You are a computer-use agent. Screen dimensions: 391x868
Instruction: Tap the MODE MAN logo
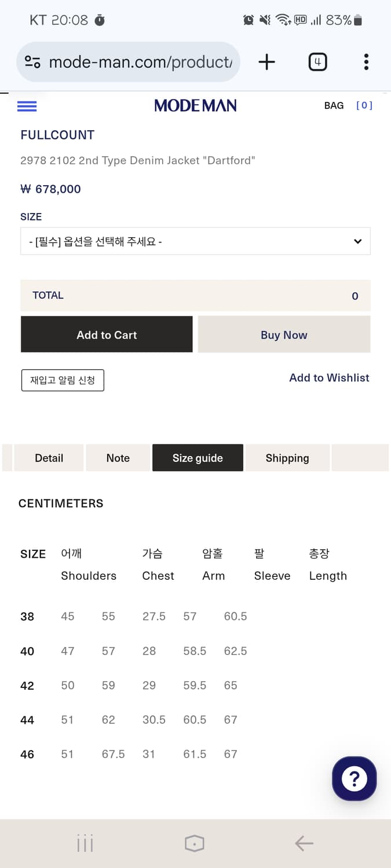(195, 106)
